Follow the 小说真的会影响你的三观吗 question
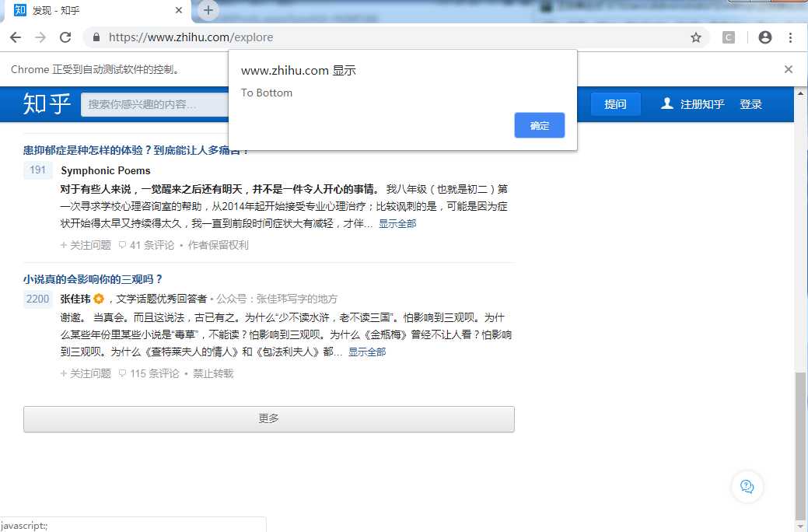 click(x=86, y=373)
